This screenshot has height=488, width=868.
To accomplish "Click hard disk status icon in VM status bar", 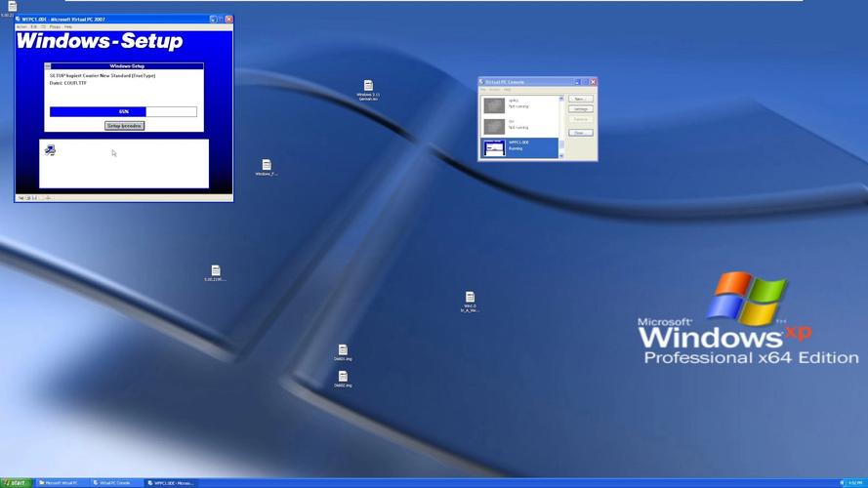I will (x=21, y=197).
